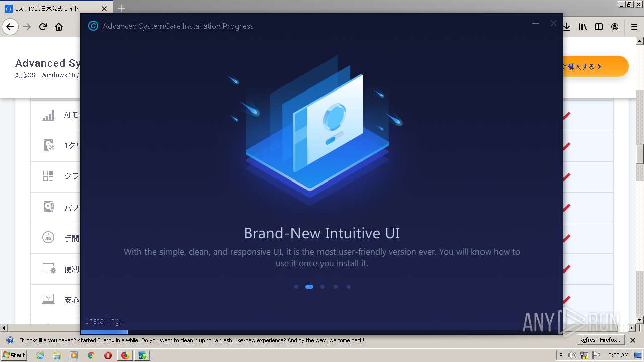Open the Firefox hamburger menu

pyautogui.click(x=634, y=27)
